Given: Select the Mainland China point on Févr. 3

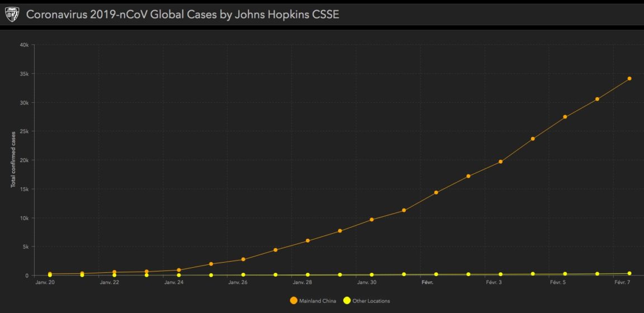Looking at the screenshot, I should 500,162.
